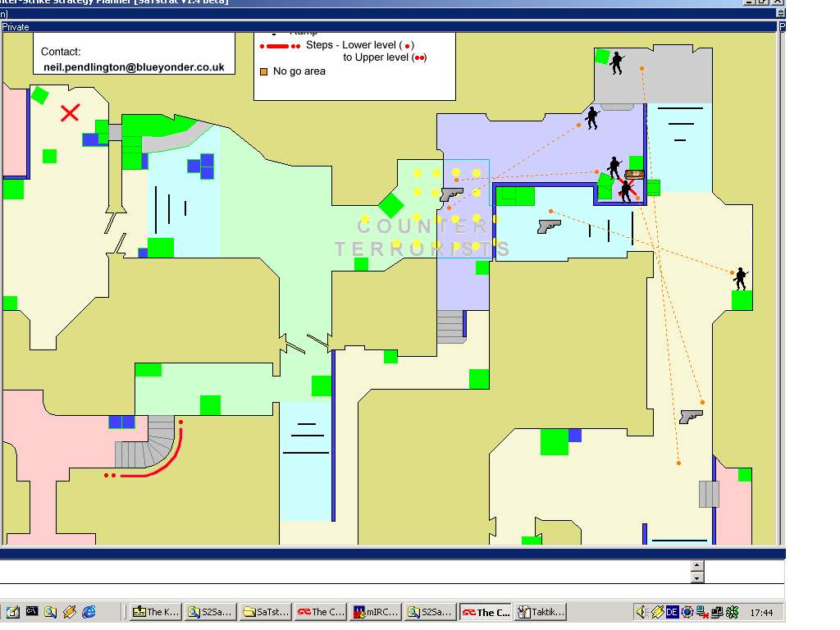Select the soldier below the gray room doorway
The image size is (840, 630).
coord(592,118)
